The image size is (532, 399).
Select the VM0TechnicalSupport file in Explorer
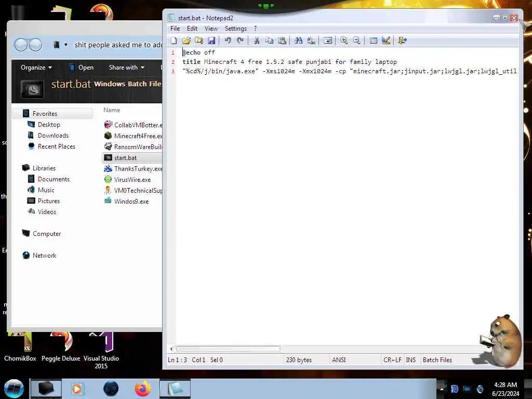(133, 190)
